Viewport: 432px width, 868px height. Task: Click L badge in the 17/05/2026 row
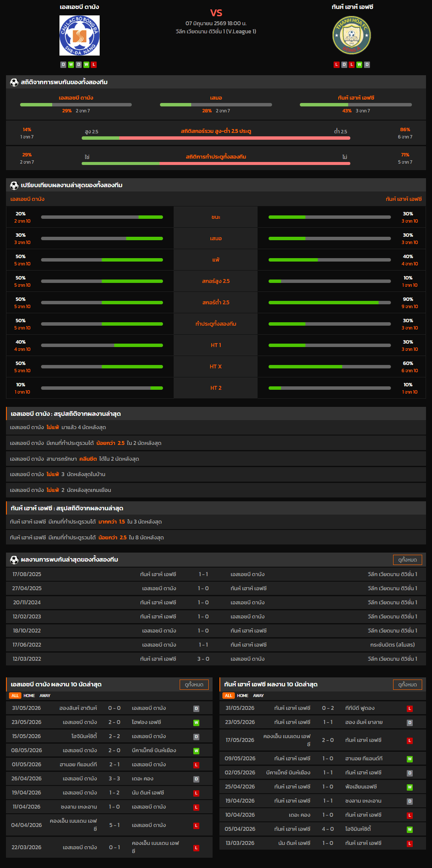(410, 741)
